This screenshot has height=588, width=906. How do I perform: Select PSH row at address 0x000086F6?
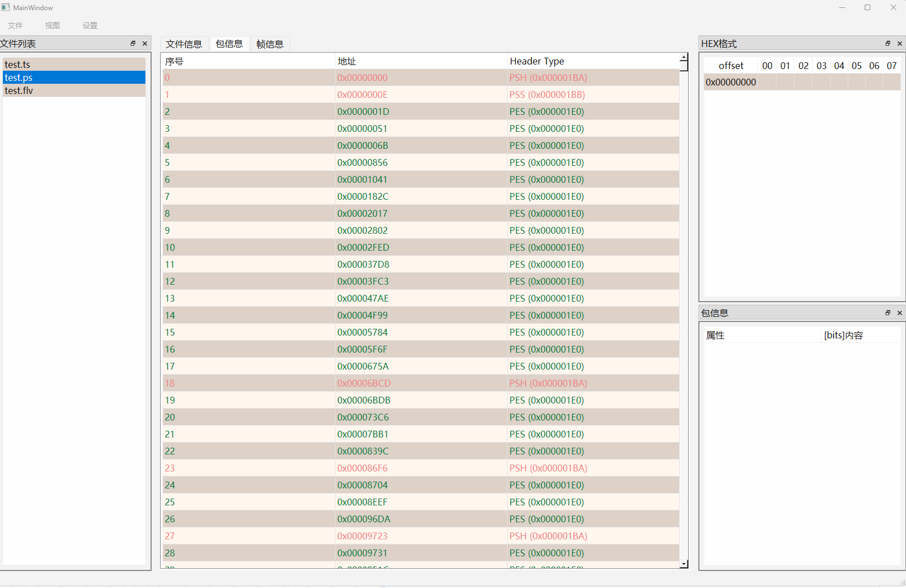(421, 468)
